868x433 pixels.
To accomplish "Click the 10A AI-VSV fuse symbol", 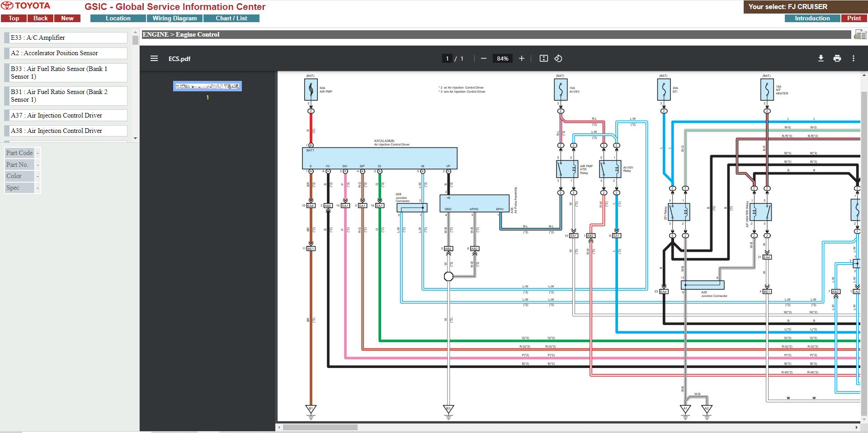I will (x=561, y=89).
